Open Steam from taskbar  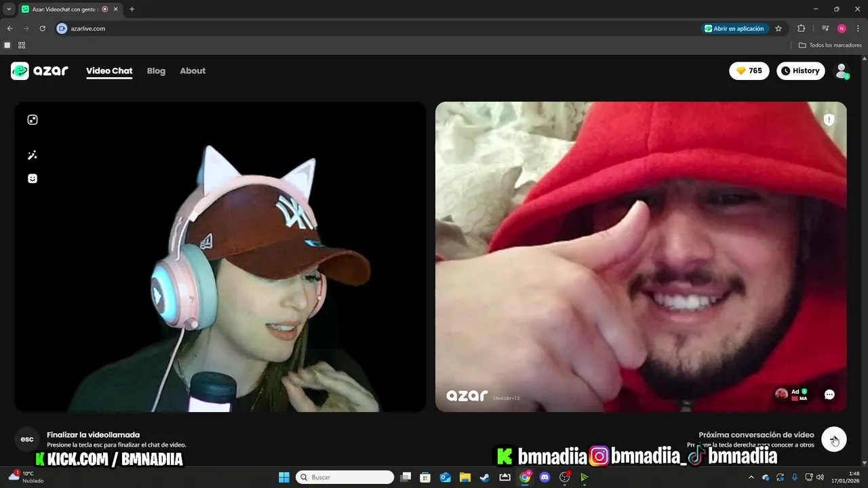(x=485, y=477)
